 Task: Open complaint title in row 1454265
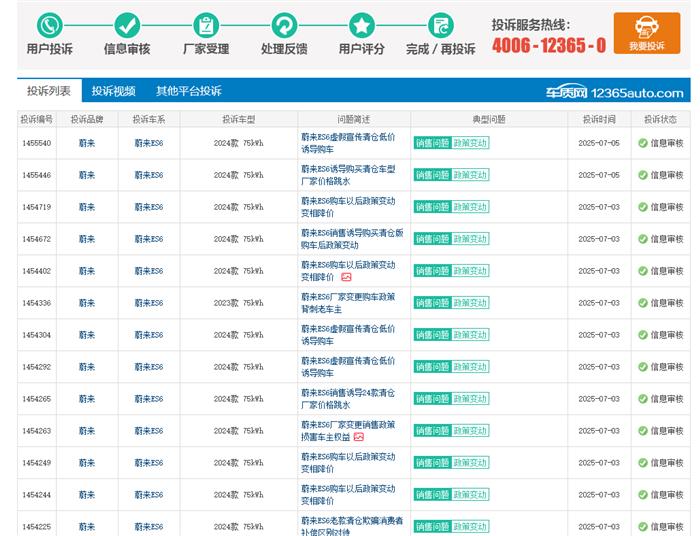click(x=348, y=399)
